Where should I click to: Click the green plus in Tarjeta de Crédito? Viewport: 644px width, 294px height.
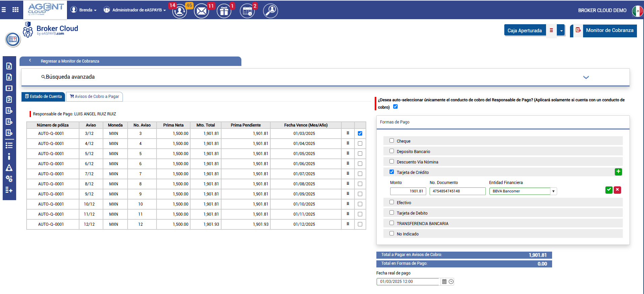(x=618, y=172)
